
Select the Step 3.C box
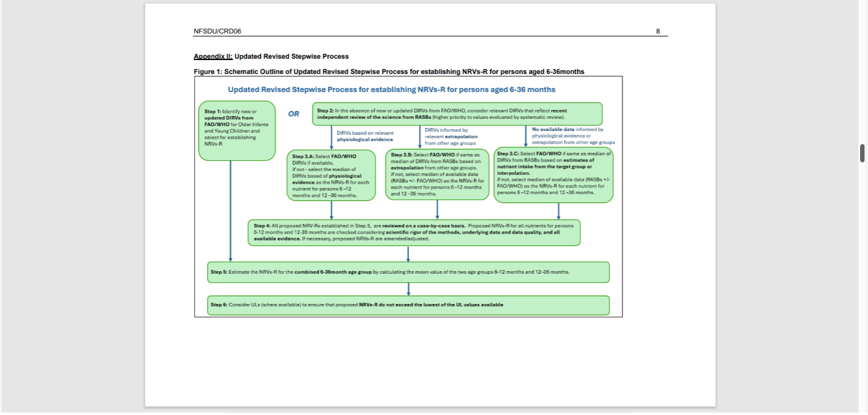[x=553, y=175]
